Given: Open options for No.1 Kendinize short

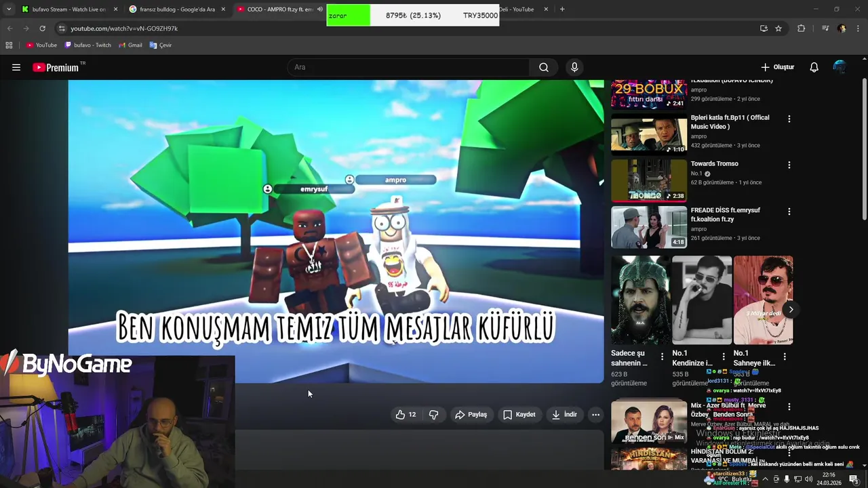Looking at the screenshot, I should (x=724, y=356).
